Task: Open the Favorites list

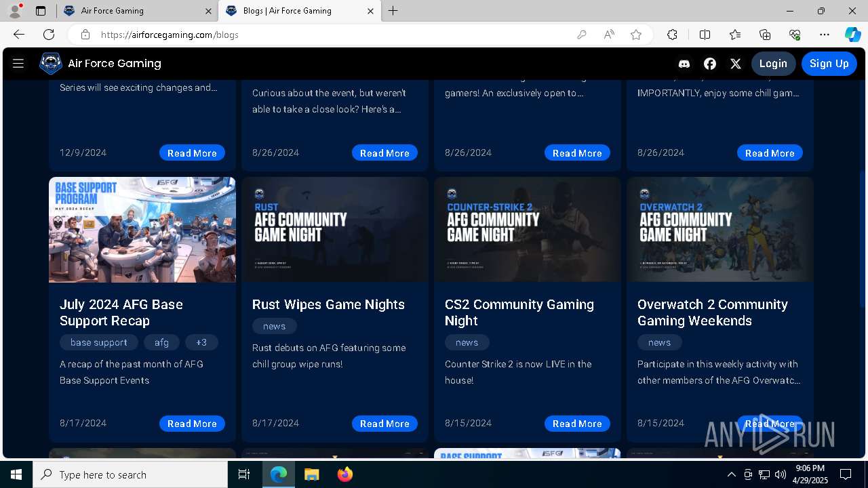Action: tap(735, 35)
